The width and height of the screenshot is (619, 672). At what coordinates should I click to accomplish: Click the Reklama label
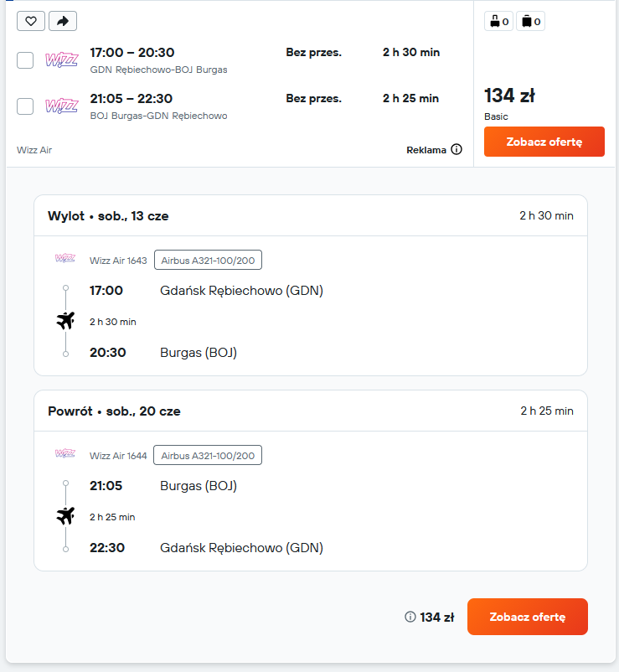[x=426, y=150]
